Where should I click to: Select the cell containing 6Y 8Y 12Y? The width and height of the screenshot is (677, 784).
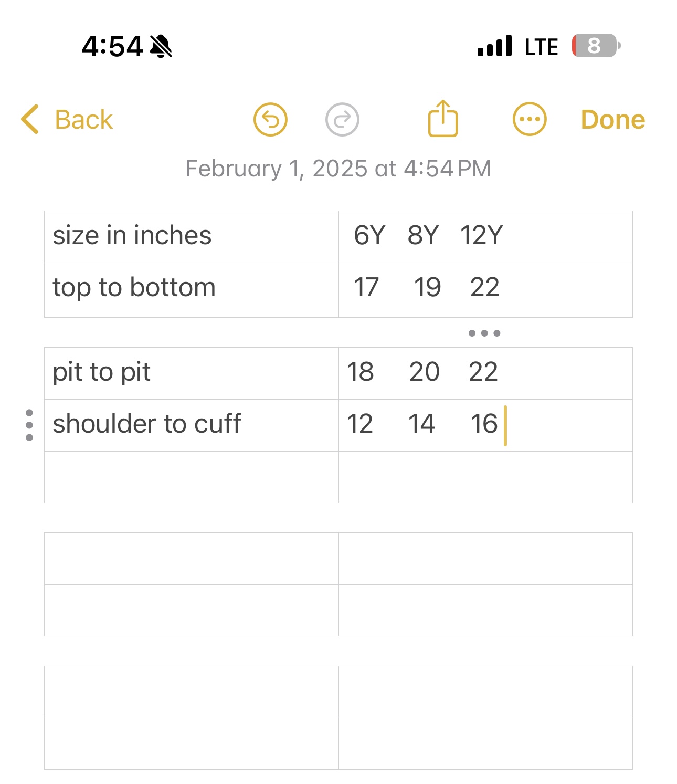[485, 237]
